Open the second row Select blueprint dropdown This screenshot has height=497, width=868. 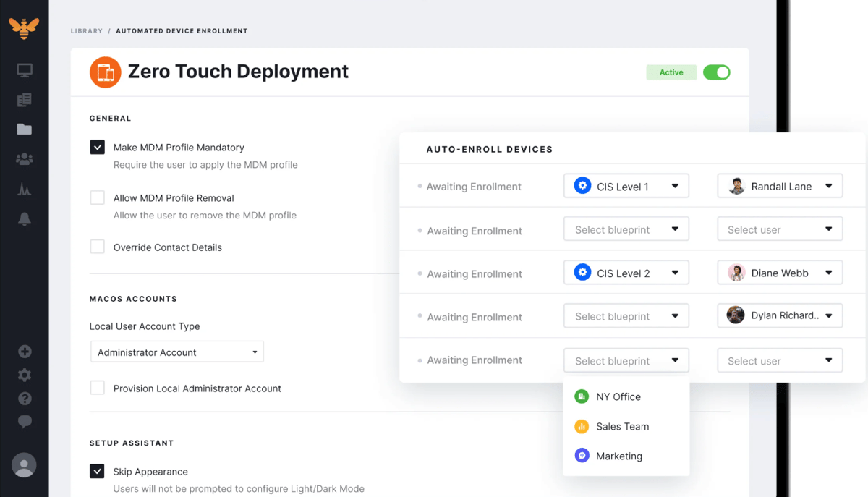[626, 229]
